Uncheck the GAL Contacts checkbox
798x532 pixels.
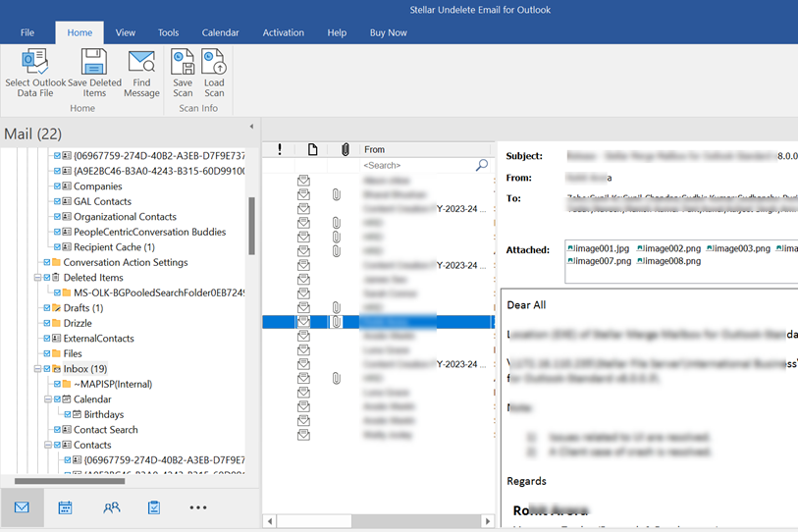[x=58, y=201]
